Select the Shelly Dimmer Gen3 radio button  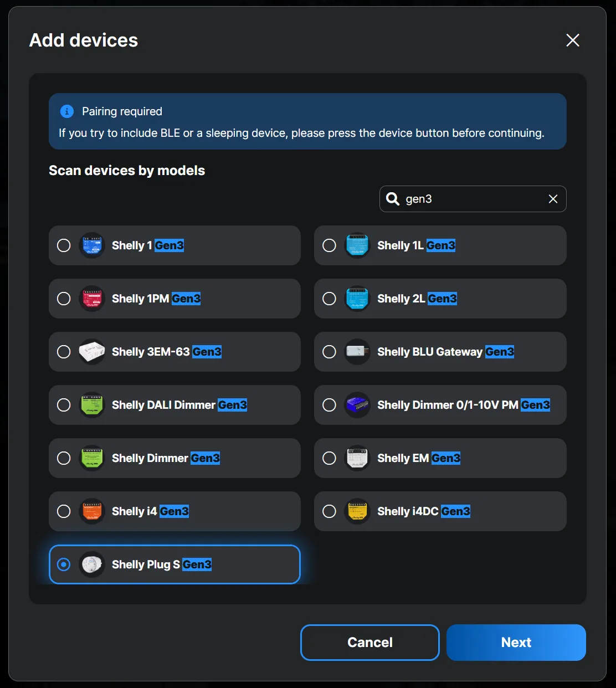(x=64, y=458)
